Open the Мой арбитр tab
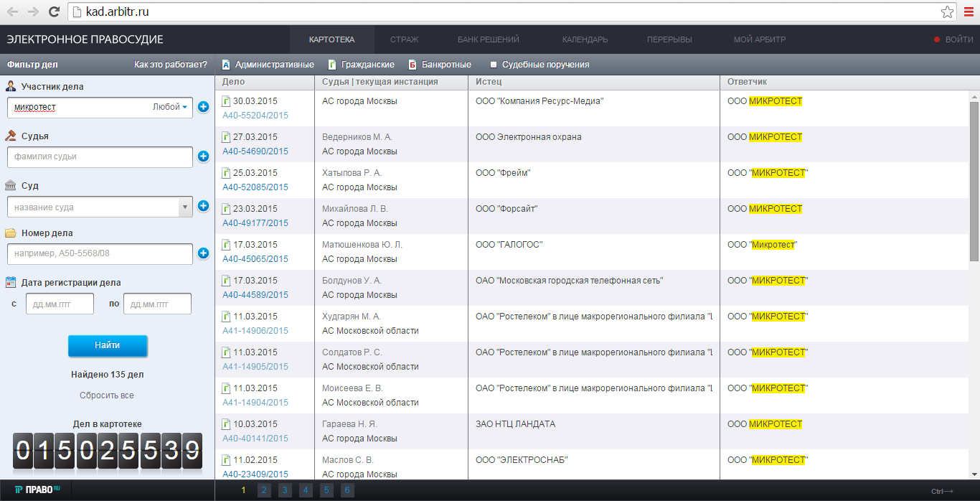The image size is (980, 501). 760,39
